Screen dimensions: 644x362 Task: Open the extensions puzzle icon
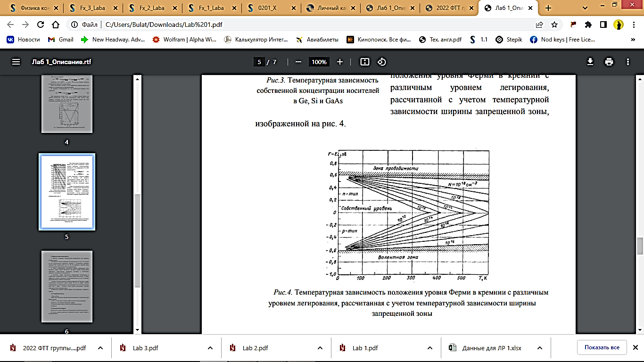tap(588, 25)
